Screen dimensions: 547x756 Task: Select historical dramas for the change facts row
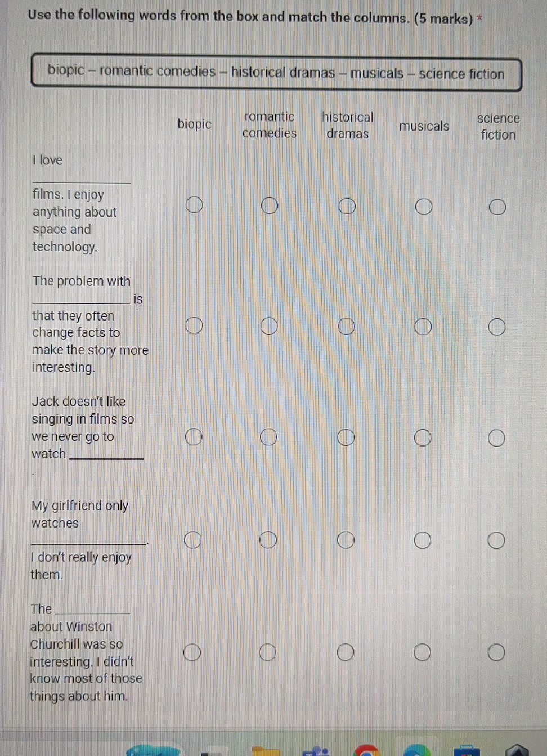[346, 326]
